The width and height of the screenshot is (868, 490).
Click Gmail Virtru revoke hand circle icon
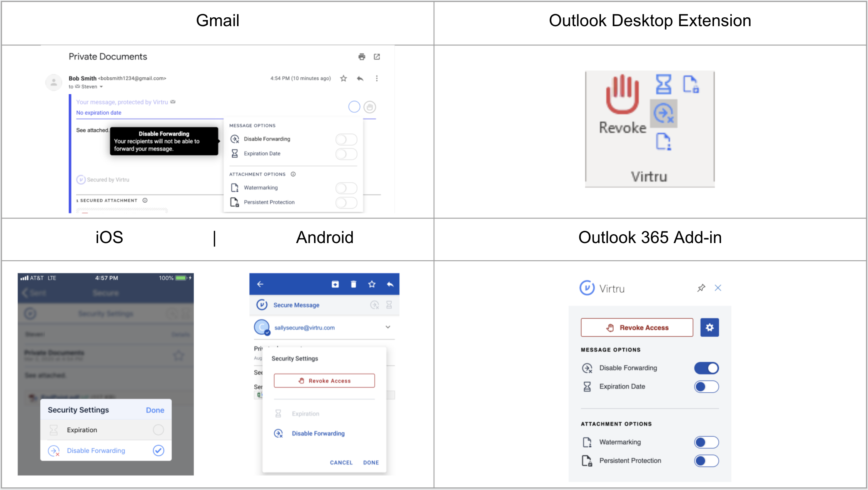pos(370,107)
